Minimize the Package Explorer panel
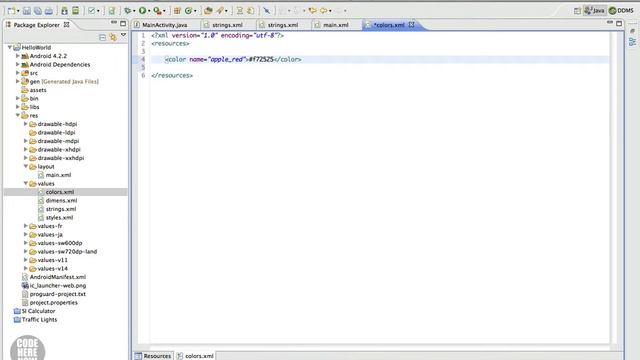640x360 pixels. click(x=114, y=23)
